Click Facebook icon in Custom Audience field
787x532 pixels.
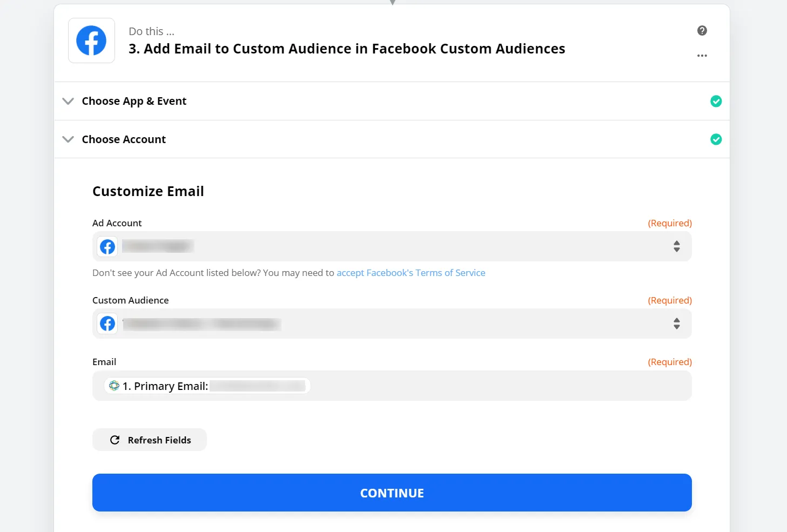pyautogui.click(x=107, y=324)
